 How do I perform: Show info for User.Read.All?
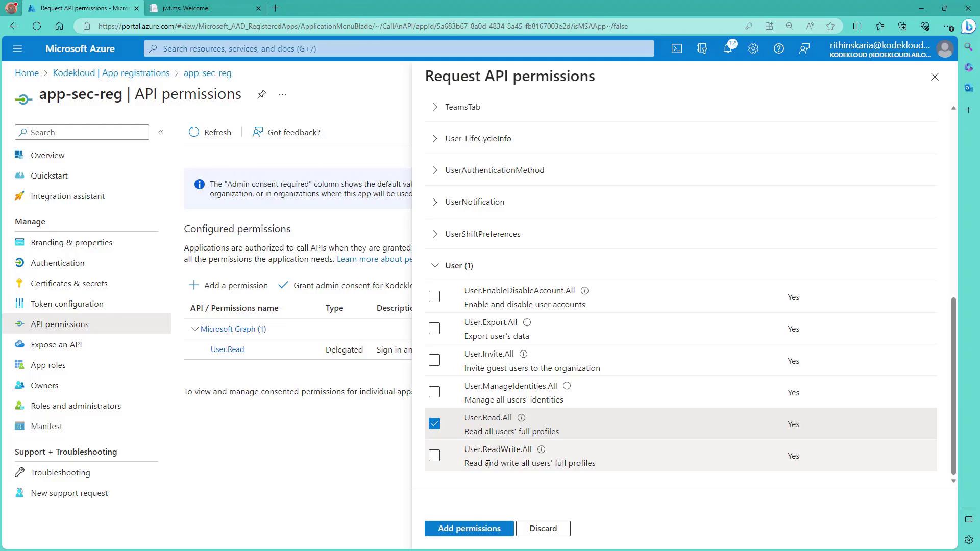[522, 418]
